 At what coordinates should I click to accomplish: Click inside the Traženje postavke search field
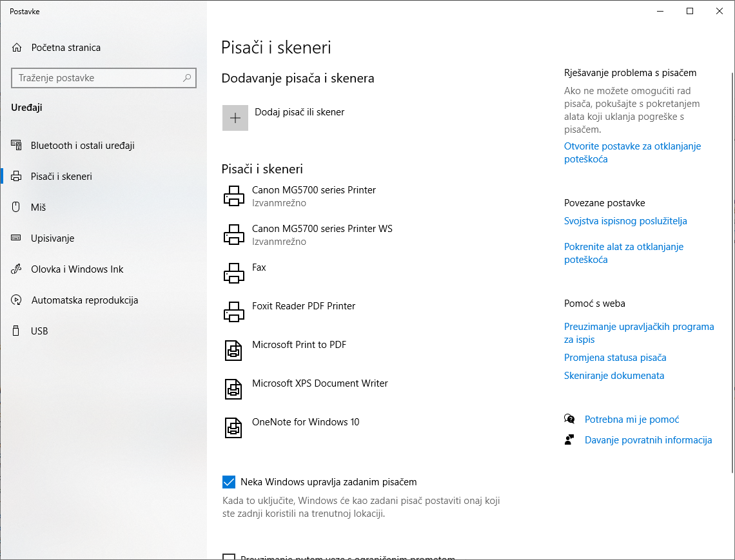pos(97,78)
